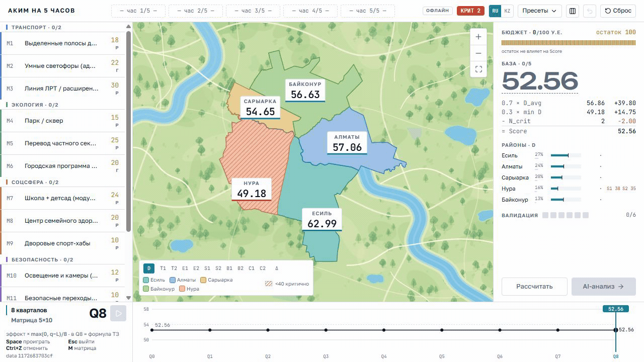This screenshot has height=362, width=644.
Task: Play the Q8 simulation
Action: [x=119, y=313]
